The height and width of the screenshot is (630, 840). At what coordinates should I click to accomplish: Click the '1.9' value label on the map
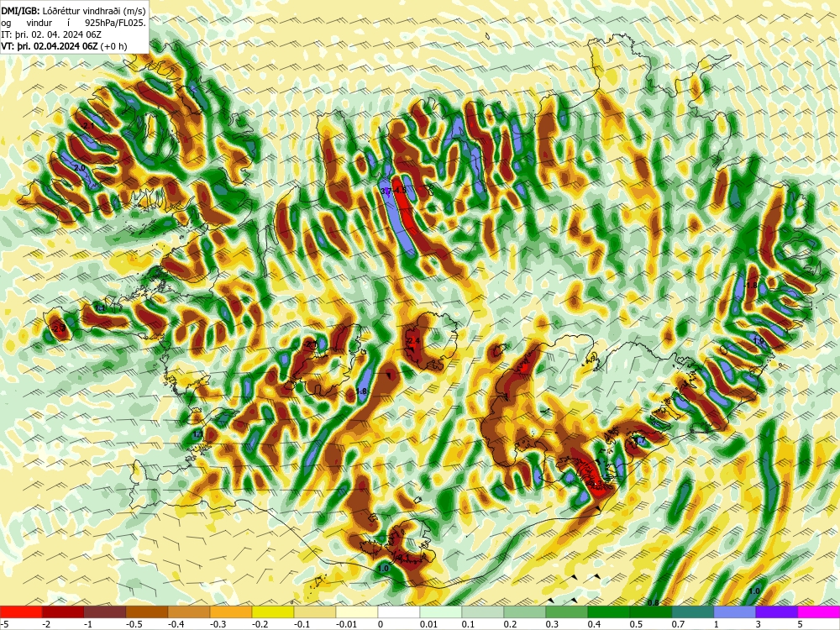pyautogui.click(x=758, y=341)
